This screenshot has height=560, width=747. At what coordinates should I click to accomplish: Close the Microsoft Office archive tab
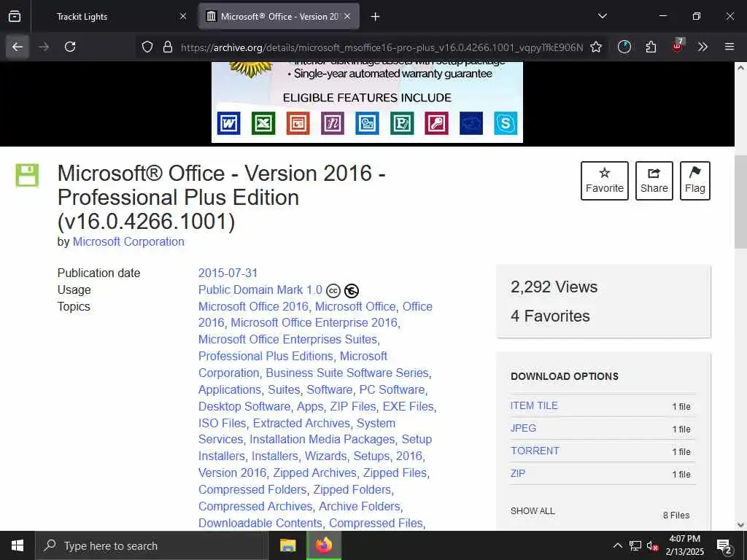(x=347, y=17)
